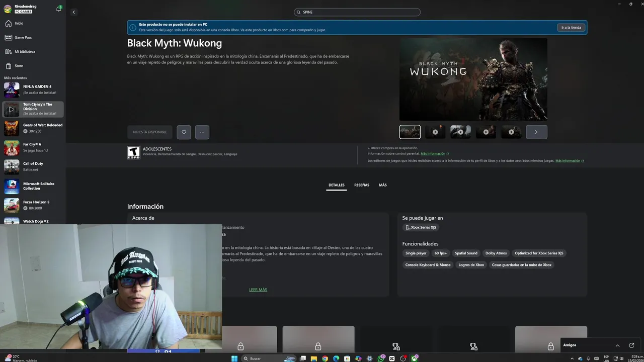Open the more options ellipsis button
Viewport: 644px width, 362px height.
[202, 132]
